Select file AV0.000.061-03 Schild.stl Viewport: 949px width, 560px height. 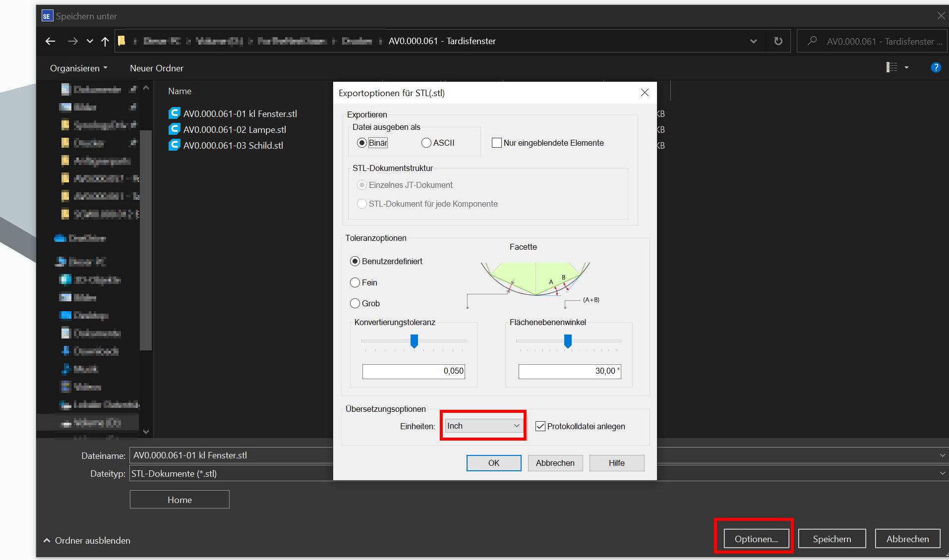[233, 145]
